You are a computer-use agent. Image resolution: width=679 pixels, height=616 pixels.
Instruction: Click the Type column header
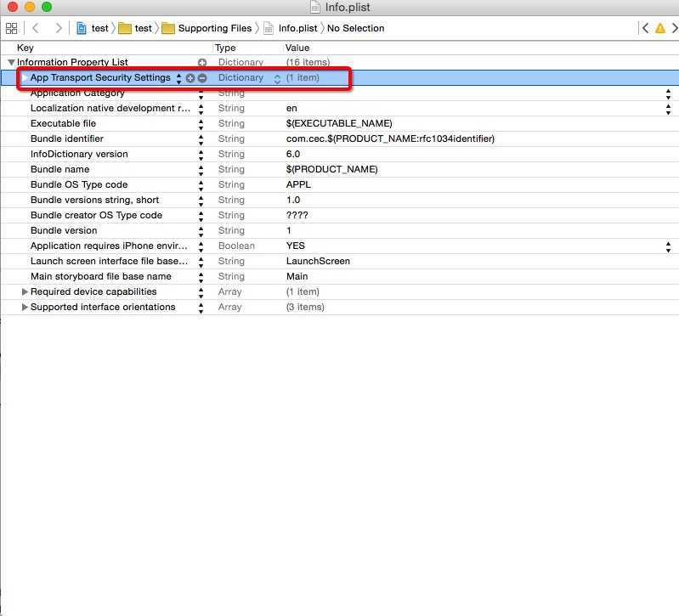point(225,48)
